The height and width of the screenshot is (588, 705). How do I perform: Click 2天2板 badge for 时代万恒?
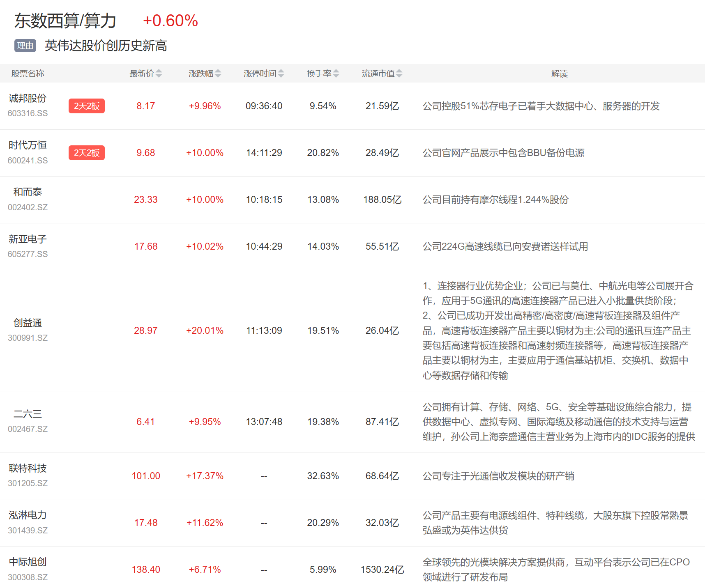coord(87,153)
